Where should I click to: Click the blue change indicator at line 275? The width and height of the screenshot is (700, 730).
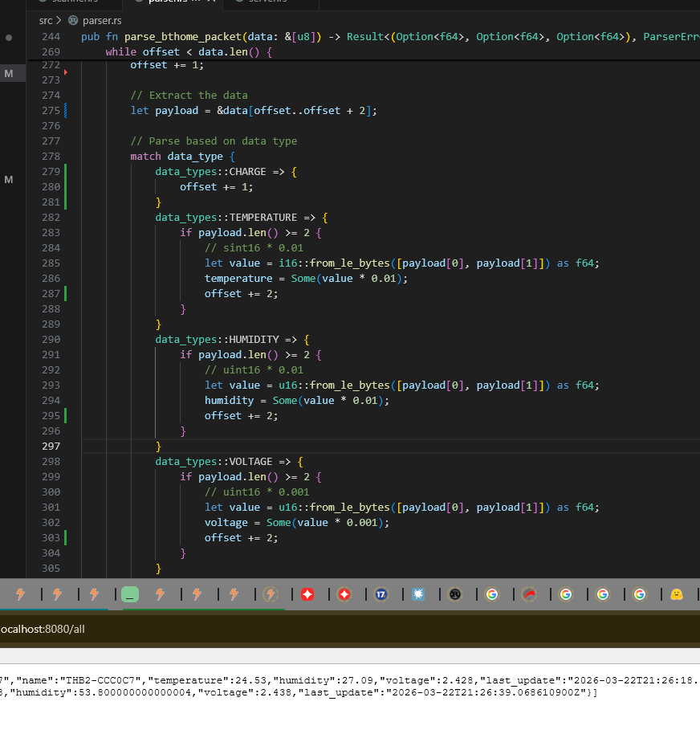65,110
